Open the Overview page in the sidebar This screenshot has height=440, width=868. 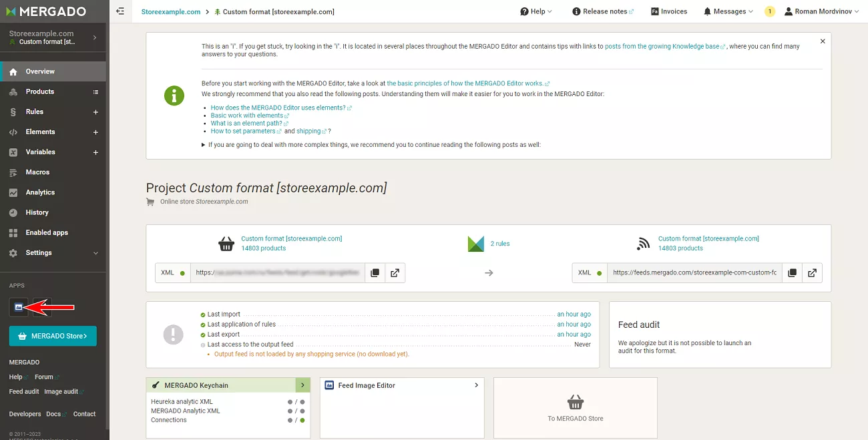pos(53,71)
